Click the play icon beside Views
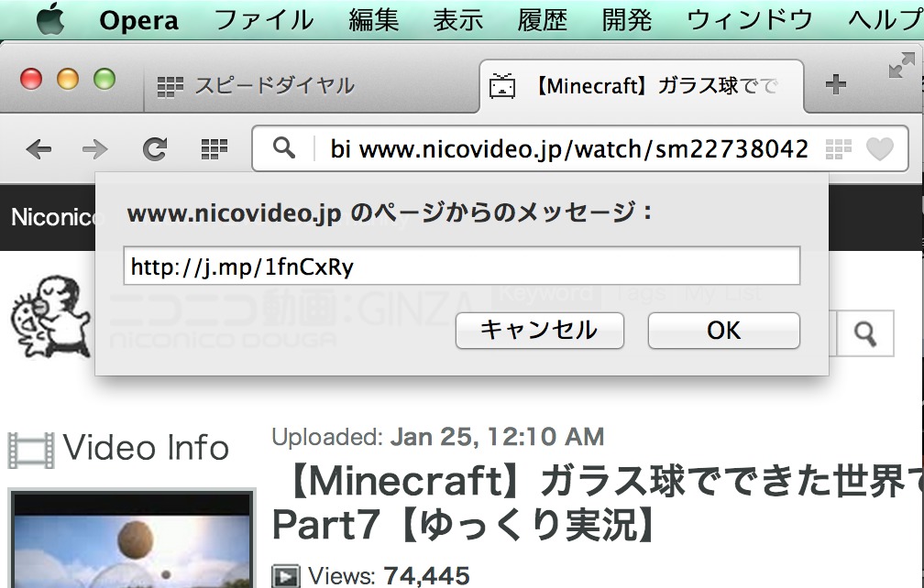Image resolution: width=924 pixels, height=588 pixels. click(286, 576)
